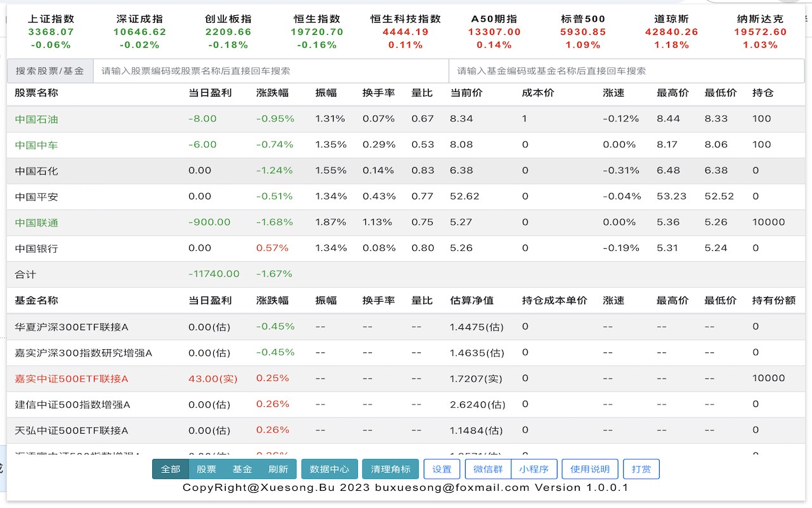Click the 恒生指数 index tile
812x508 pixels.
point(317,32)
